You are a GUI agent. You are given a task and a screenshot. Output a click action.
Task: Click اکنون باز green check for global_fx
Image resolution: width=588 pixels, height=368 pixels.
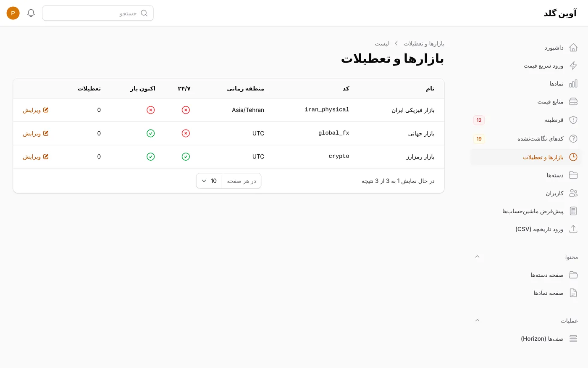coord(151,133)
